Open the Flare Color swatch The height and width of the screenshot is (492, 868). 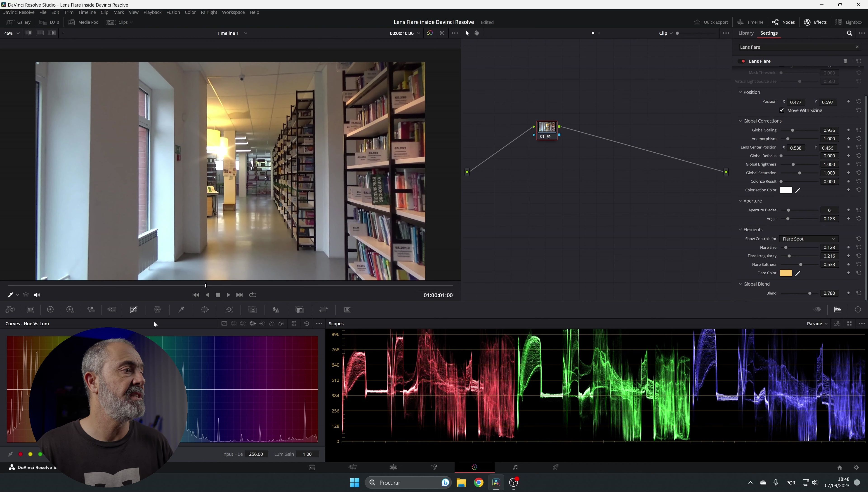pyautogui.click(x=785, y=273)
